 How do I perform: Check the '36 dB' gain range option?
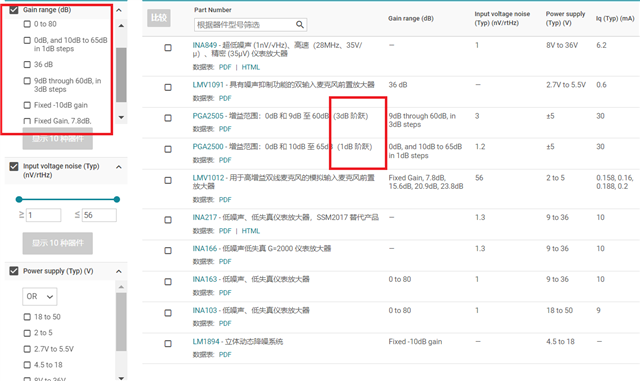27,65
